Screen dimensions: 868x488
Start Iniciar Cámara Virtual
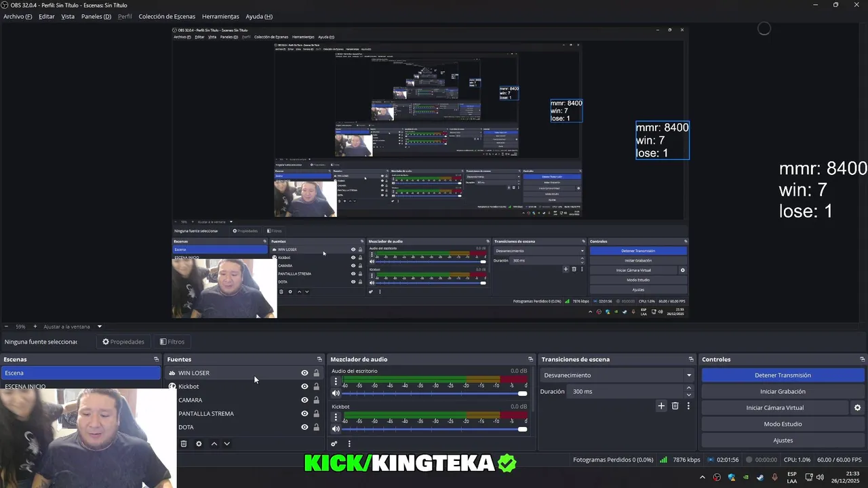click(x=774, y=407)
